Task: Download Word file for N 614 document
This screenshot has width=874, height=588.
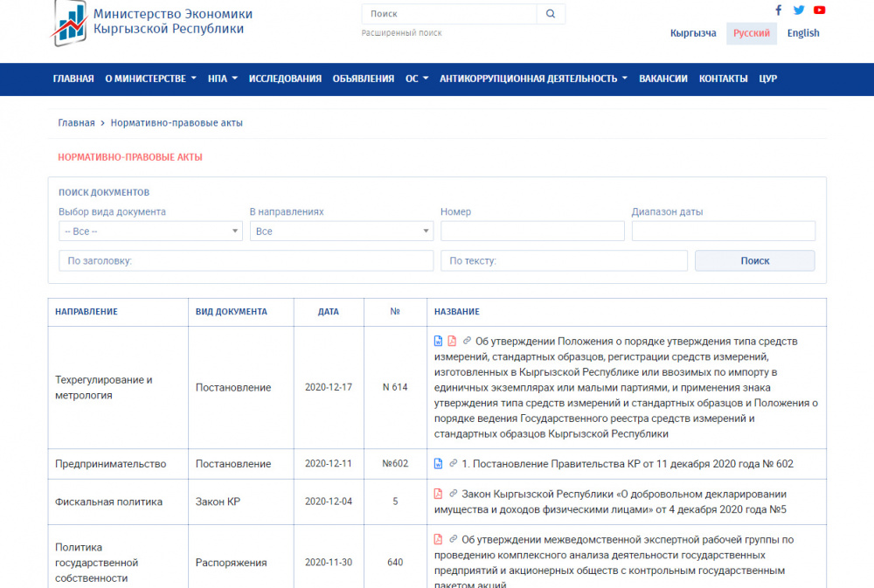Action: click(439, 342)
